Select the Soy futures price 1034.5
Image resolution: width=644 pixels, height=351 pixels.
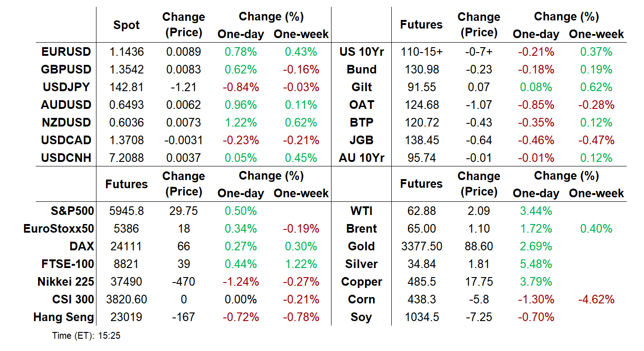421,317
